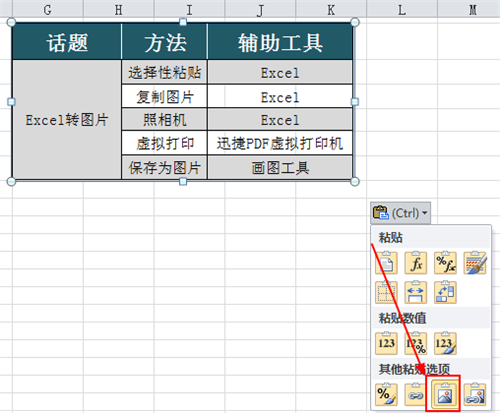This screenshot has height=413, width=500.
Task: Select the paste Formulas (fx) icon
Action: point(416,263)
